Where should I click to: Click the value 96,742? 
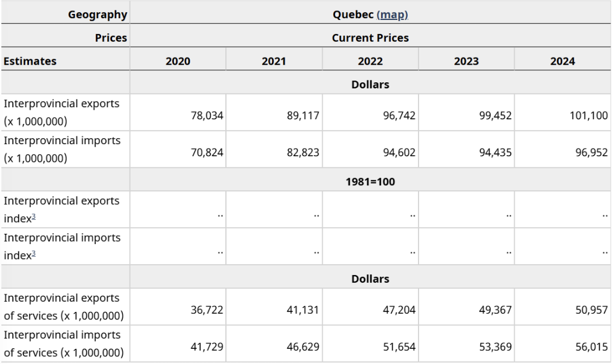(399, 116)
